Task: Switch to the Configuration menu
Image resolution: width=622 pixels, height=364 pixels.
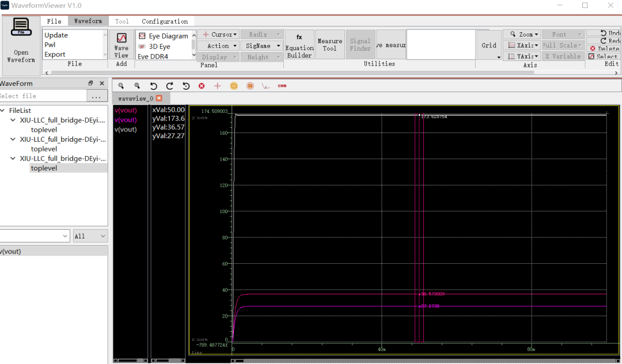Action: click(164, 21)
